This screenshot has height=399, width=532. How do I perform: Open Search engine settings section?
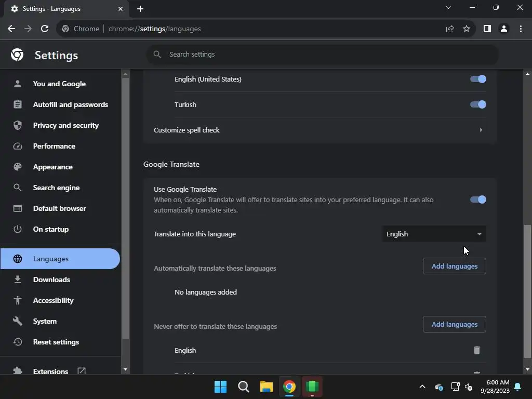point(60,188)
